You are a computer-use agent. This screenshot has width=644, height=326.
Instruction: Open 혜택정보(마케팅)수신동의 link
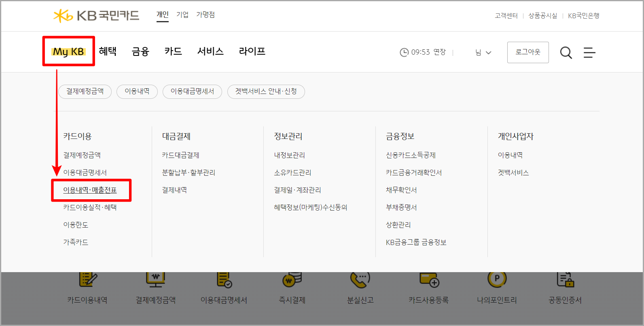311,207
